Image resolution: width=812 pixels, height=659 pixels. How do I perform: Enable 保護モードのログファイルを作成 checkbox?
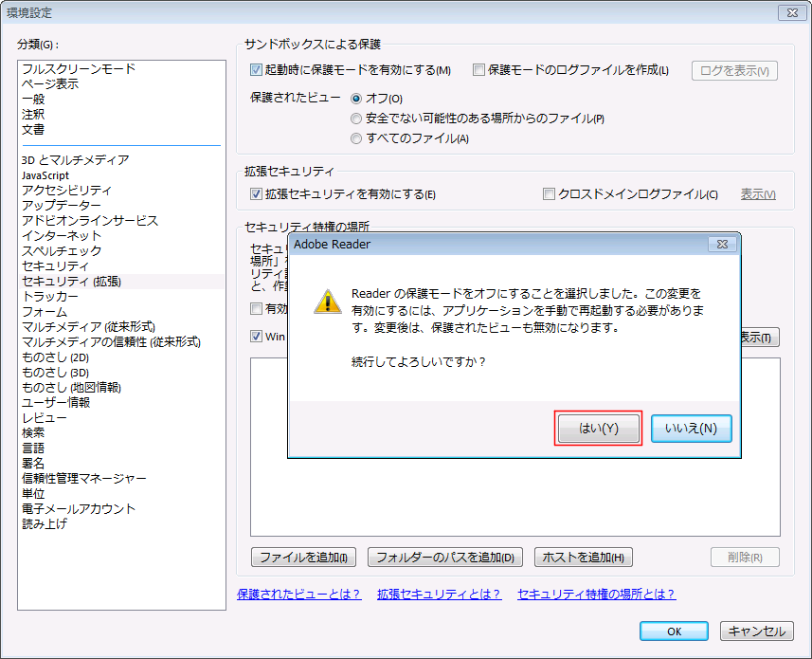coord(479,70)
